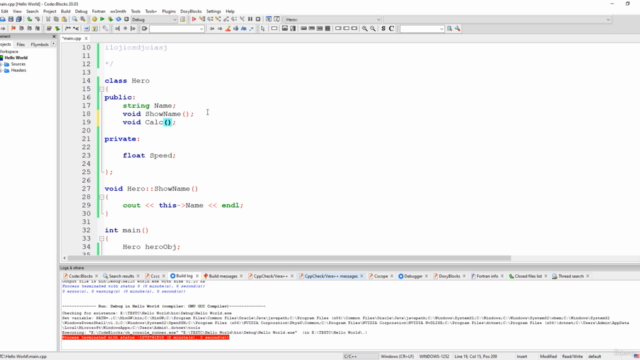The height and width of the screenshot is (360, 640).
Task: Click the red process terminated log line
Action: click(x=146, y=338)
